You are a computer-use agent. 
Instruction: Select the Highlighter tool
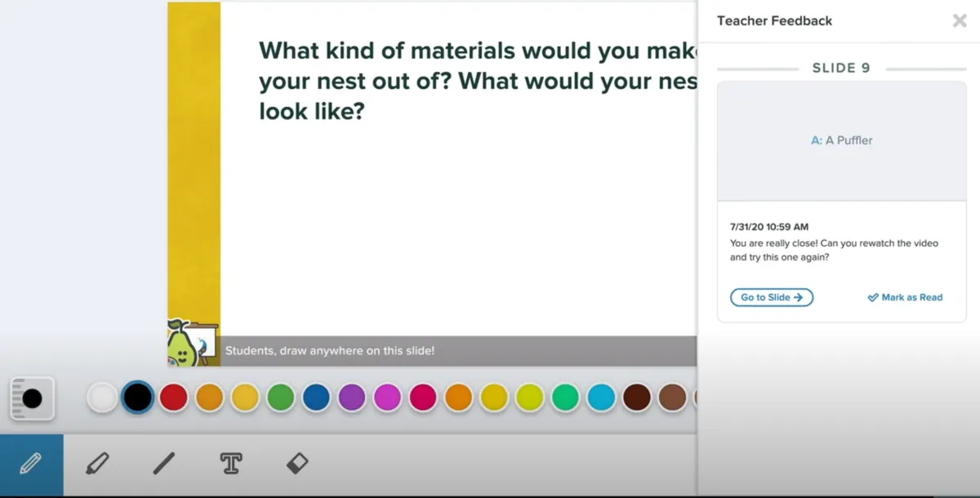coord(97,465)
